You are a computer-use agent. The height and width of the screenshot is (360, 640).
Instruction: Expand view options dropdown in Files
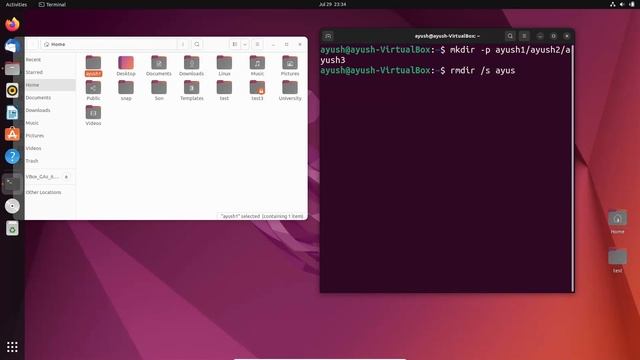(245, 44)
